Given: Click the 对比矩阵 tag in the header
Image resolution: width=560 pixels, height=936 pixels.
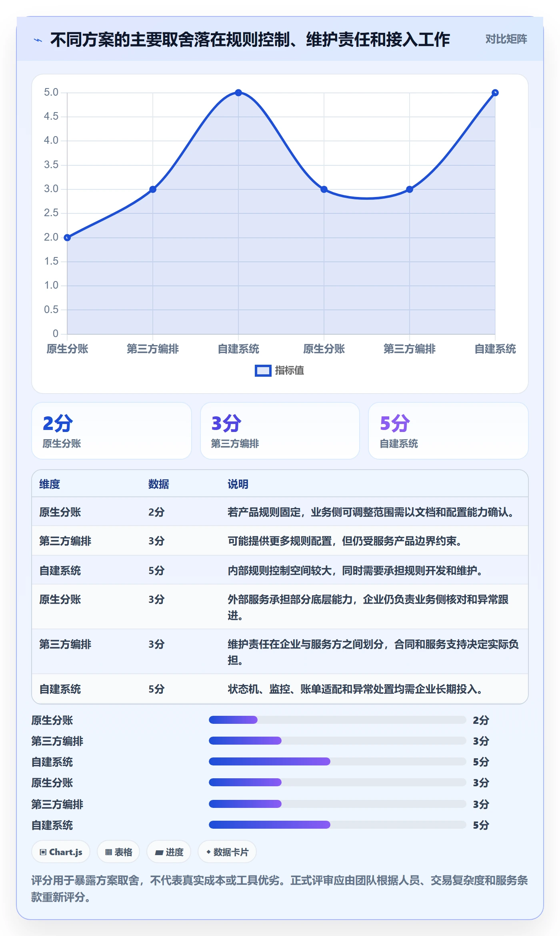Looking at the screenshot, I should point(506,39).
